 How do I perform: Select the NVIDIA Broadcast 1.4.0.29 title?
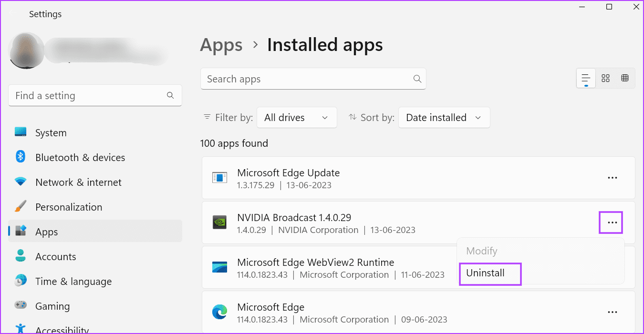[294, 218]
